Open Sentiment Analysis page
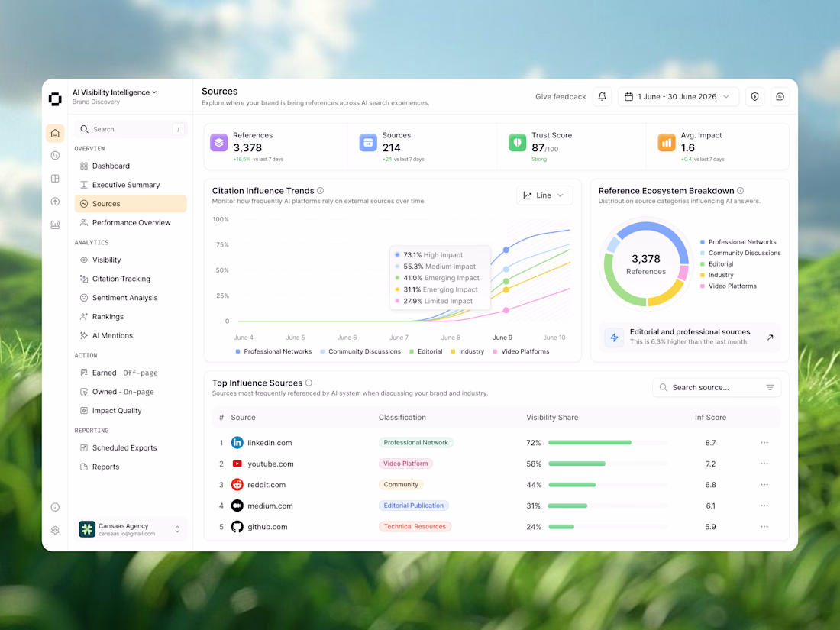Screen dimensions: 840x630 130,297
